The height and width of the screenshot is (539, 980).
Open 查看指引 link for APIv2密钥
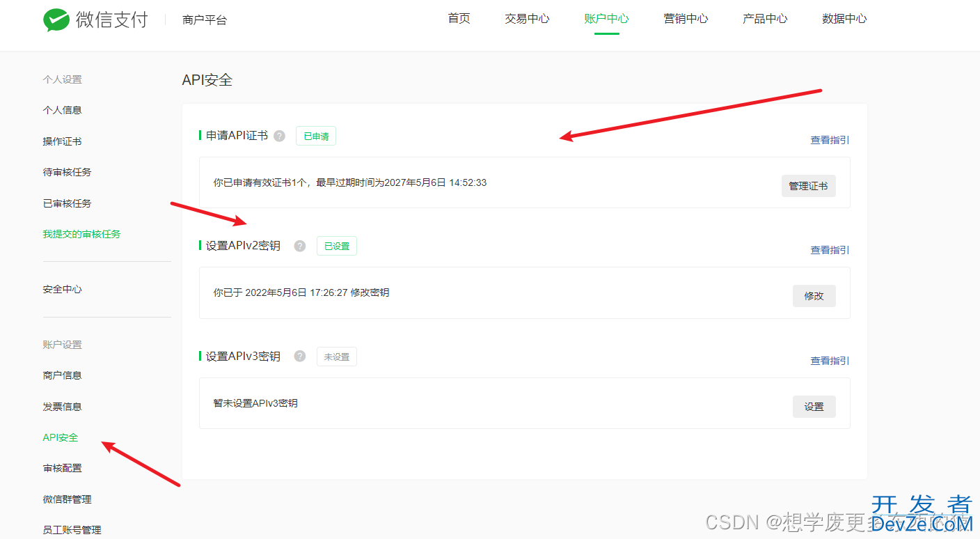(830, 250)
